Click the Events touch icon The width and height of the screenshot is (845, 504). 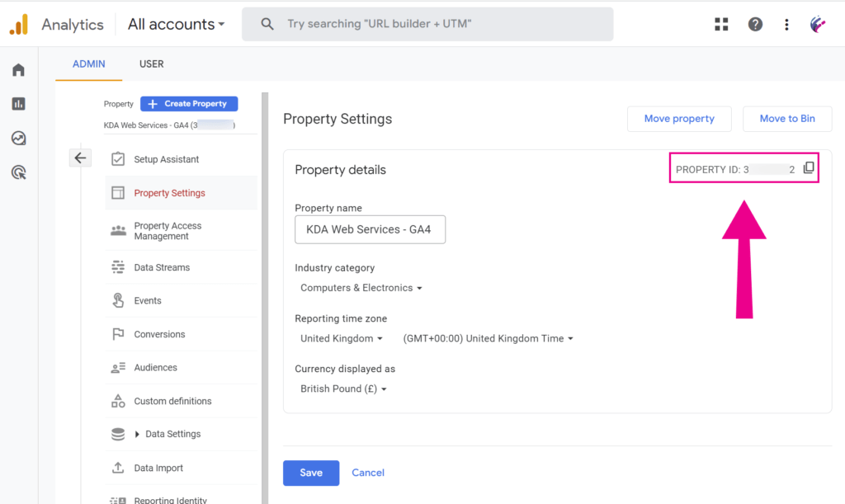pyautogui.click(x=118, y=300)
